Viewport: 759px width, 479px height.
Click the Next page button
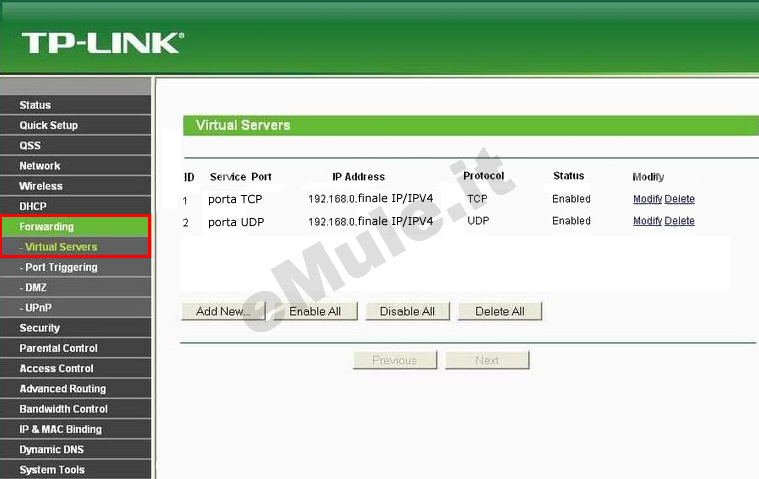click(x=487, y=360)
